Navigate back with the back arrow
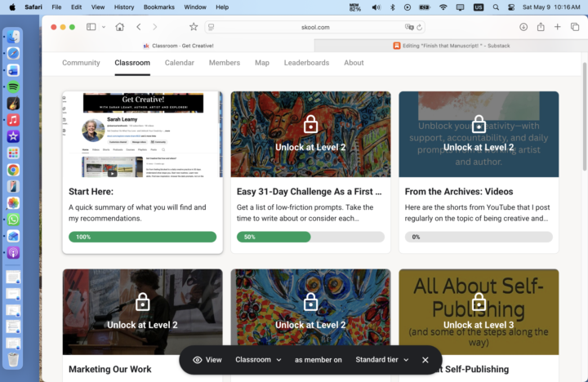 139,27
